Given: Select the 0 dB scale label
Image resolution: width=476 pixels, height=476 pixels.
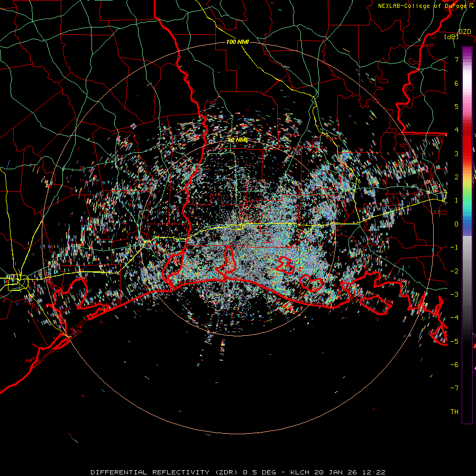Looking at the screenshot, I should 456,224.
